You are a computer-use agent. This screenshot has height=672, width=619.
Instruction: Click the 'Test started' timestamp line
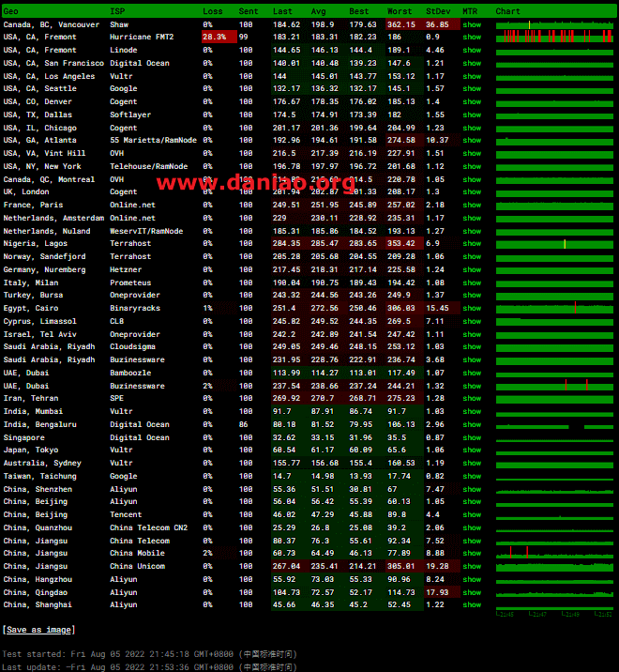point(149,654)
